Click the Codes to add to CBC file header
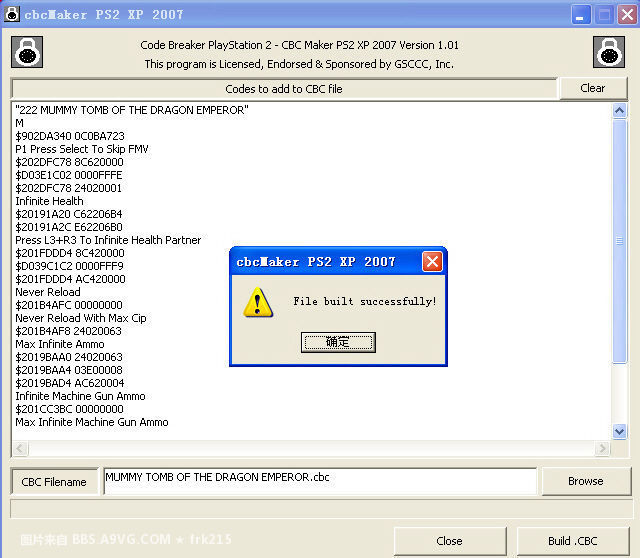This screenshot has height=558, width=640. click(284, 89)
